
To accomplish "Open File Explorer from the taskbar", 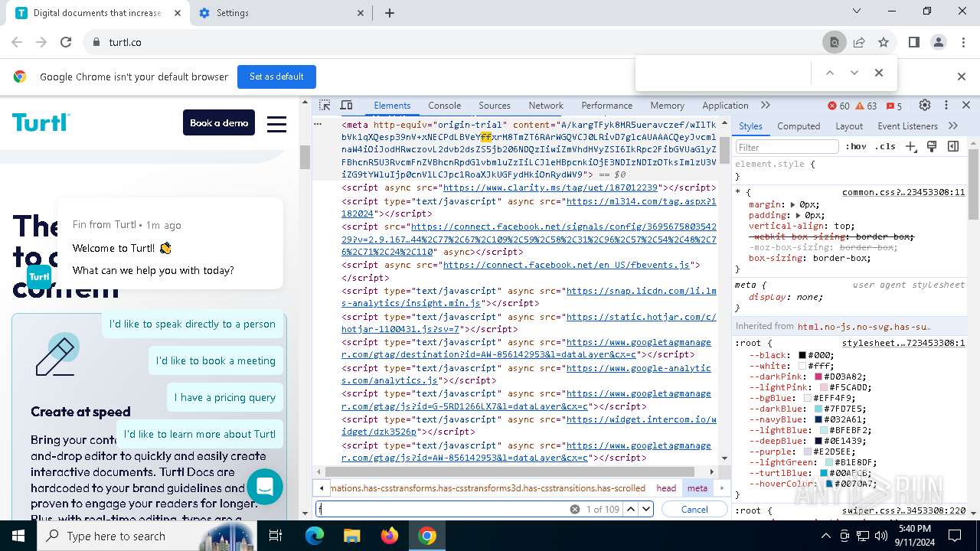I will click(351, 536).
